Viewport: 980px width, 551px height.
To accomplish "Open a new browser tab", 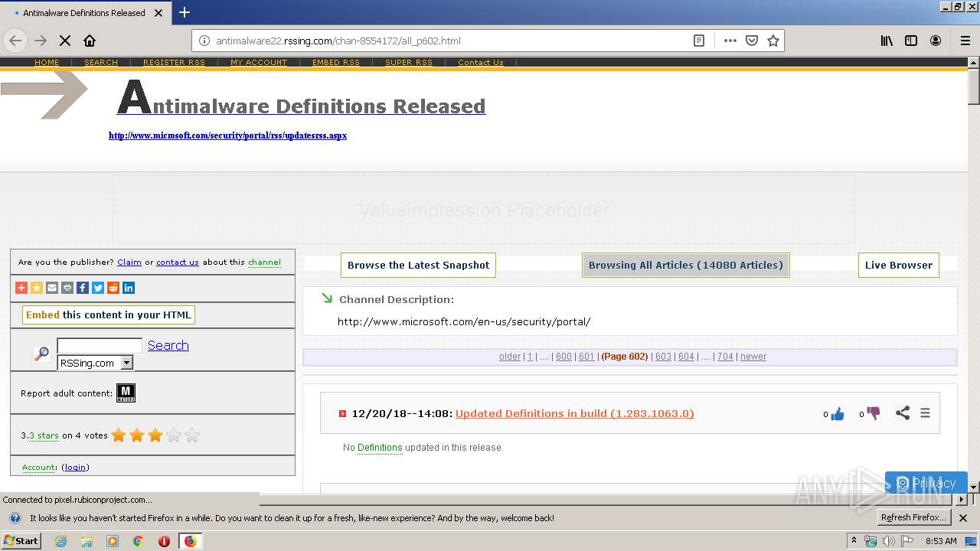I will [185, 12].
